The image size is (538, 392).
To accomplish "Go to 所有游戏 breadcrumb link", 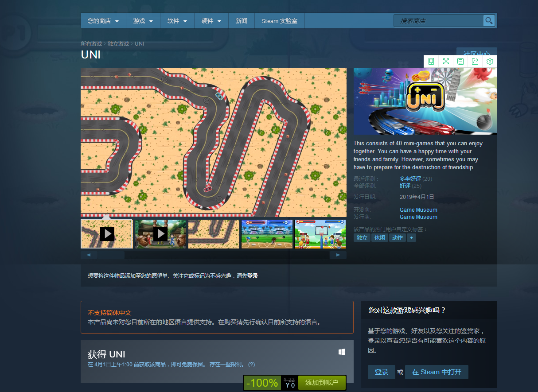I will pyautogui.click(x=91, y=44).
